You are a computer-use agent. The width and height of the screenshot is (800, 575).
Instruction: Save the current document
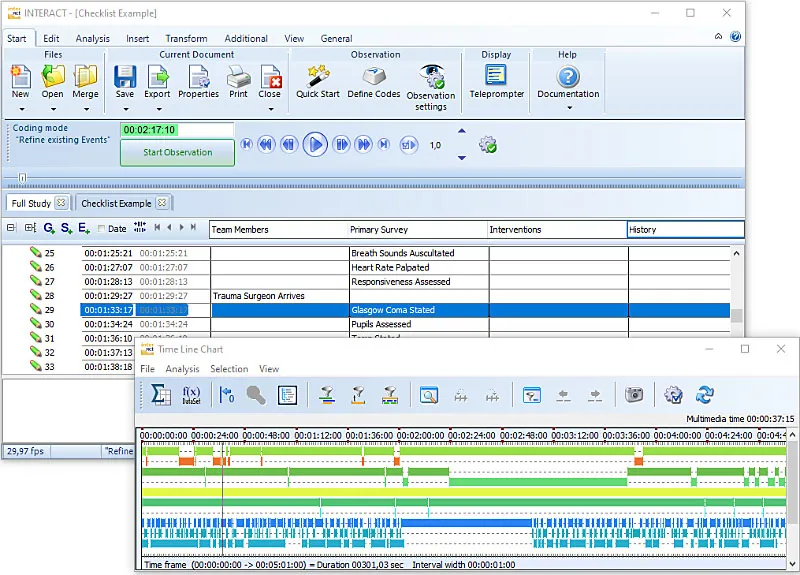tap(124, 77)
